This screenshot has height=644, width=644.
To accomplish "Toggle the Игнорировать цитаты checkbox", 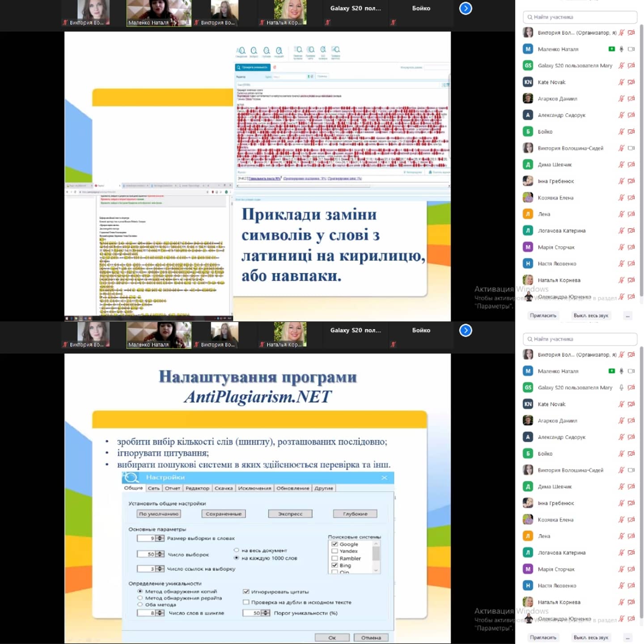I will [x=246, y=591].
